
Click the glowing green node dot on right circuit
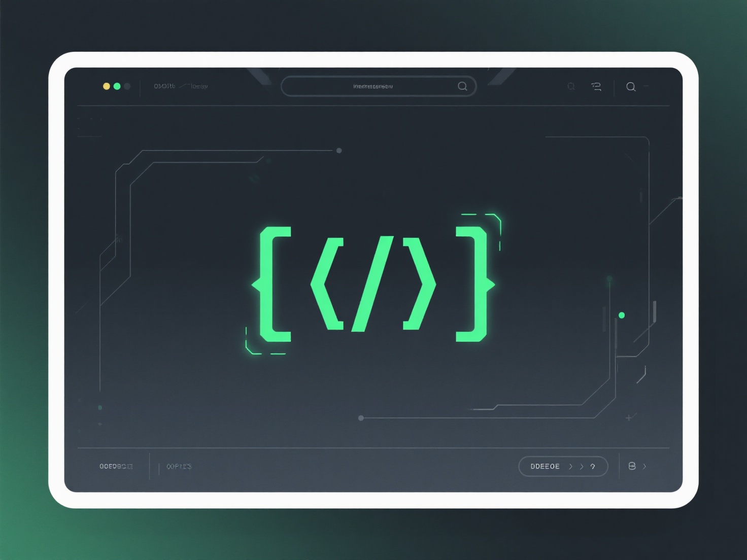622,316
